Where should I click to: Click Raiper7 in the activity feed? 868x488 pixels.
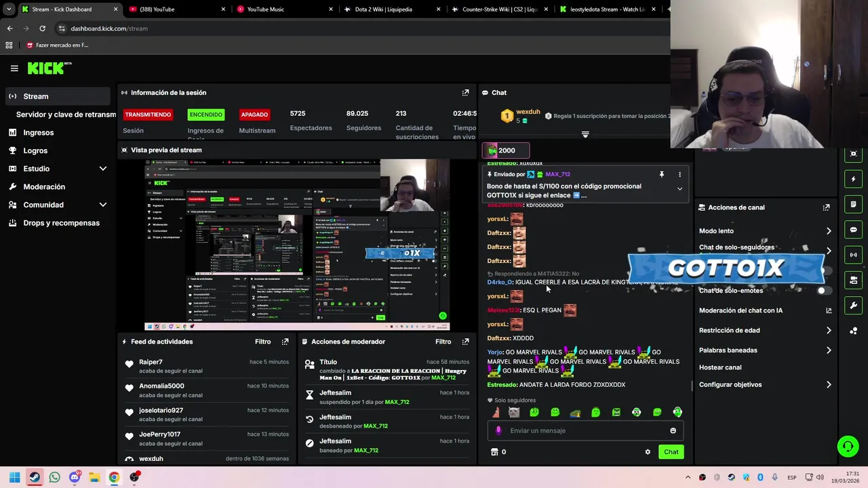(151, 362)
